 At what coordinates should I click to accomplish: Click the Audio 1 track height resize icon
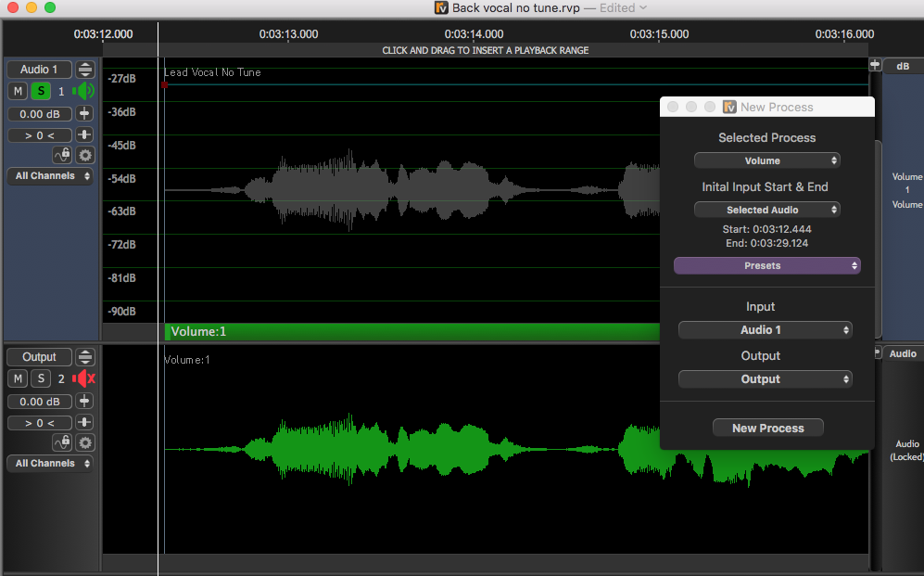(85, 70)
